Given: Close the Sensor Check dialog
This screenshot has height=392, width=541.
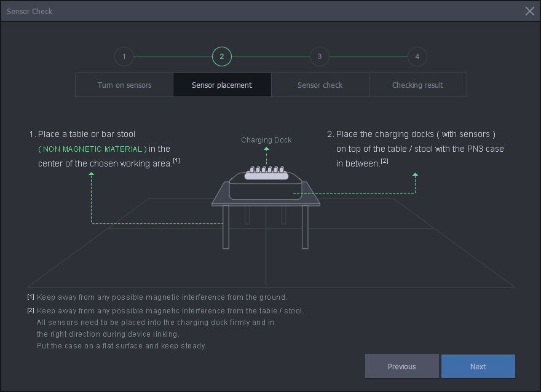Looking at the screenshot, I should pyautogui.click(x=529, y=11).
